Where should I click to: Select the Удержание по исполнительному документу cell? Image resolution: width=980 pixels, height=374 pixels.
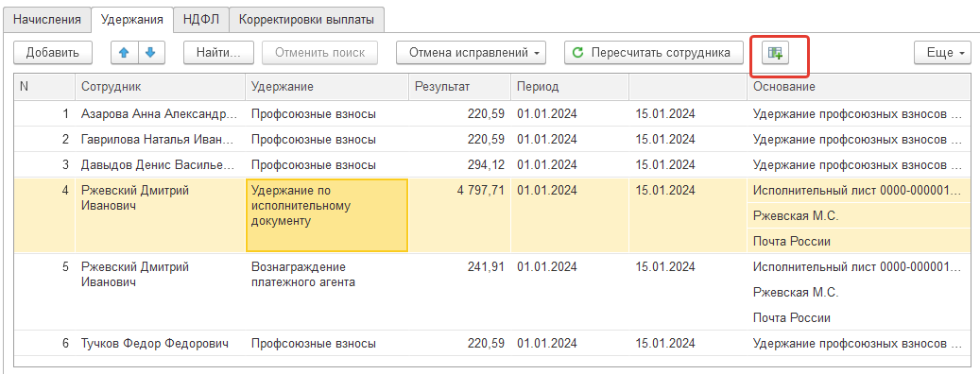pos(327,215)
